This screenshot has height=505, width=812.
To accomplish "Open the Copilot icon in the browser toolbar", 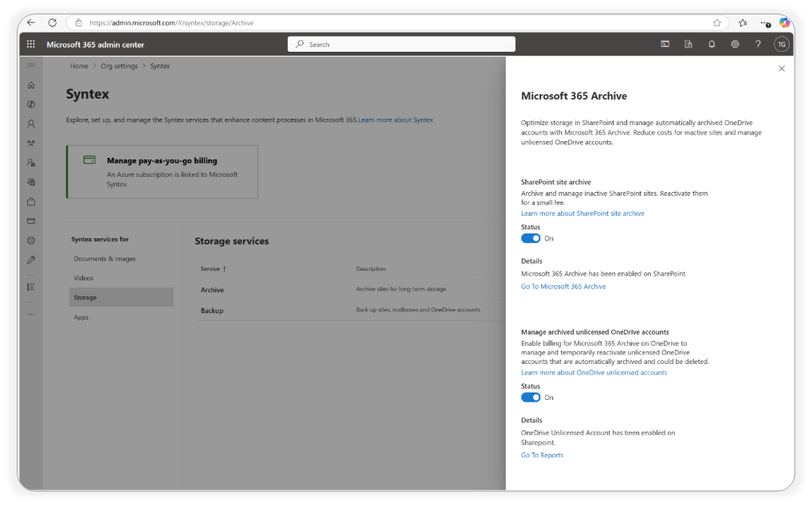I will coord(785,23).
